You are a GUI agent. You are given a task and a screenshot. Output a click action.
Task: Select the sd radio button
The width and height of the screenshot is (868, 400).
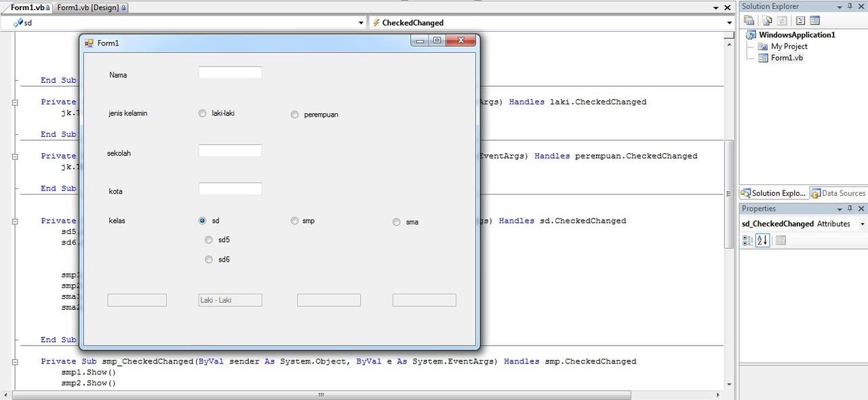[202, 220]
